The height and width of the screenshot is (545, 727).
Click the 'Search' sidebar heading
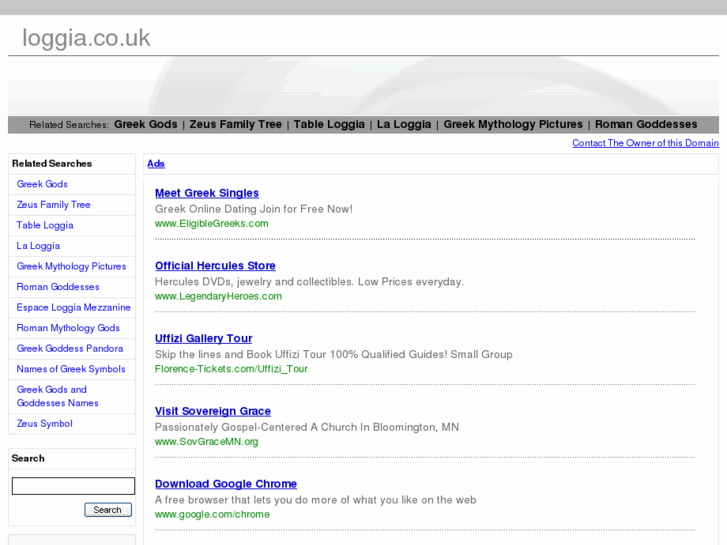(x=28, y=458)
